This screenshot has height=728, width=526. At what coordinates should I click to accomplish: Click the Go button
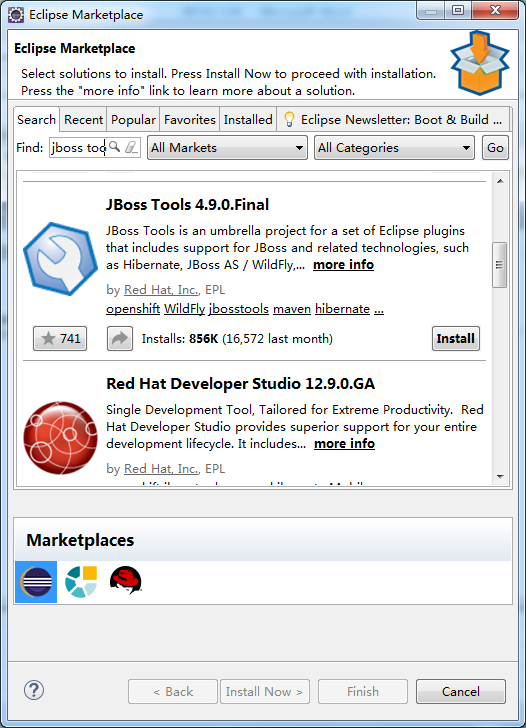[495, 148]
